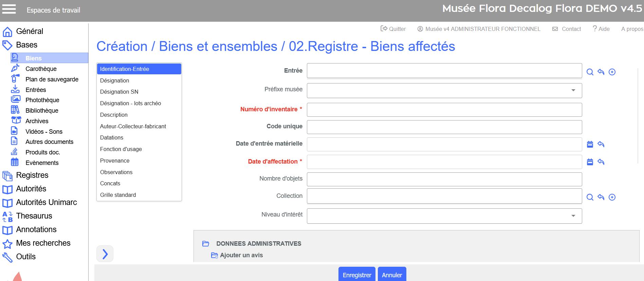Click the search icon next to Entrée field

(590, 72)
